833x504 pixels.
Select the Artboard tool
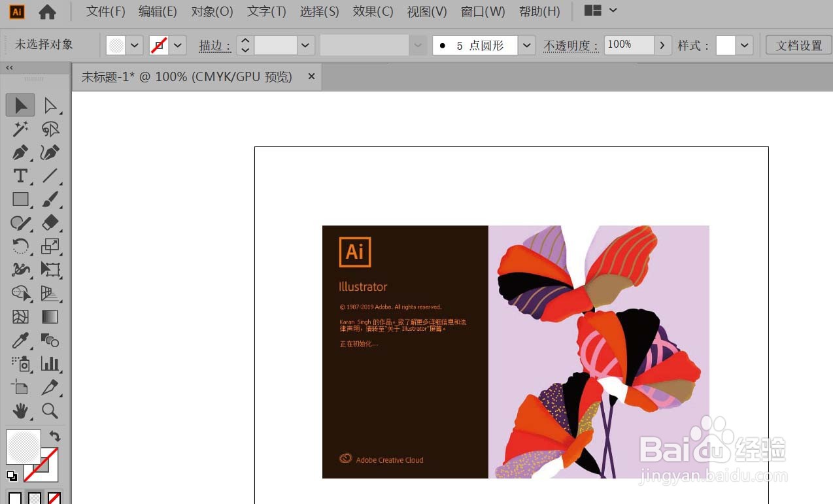point(21,387)
